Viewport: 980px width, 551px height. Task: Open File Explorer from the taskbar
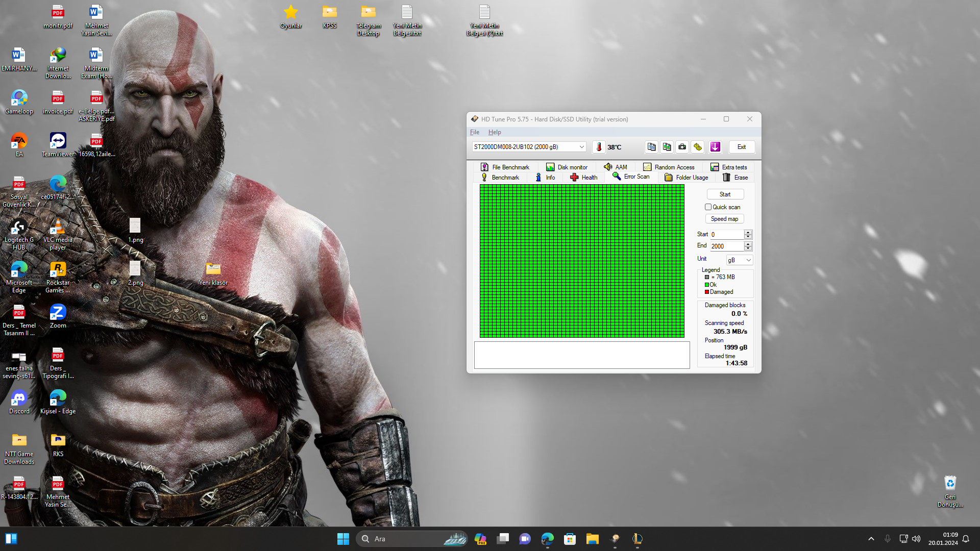point(592,539)
